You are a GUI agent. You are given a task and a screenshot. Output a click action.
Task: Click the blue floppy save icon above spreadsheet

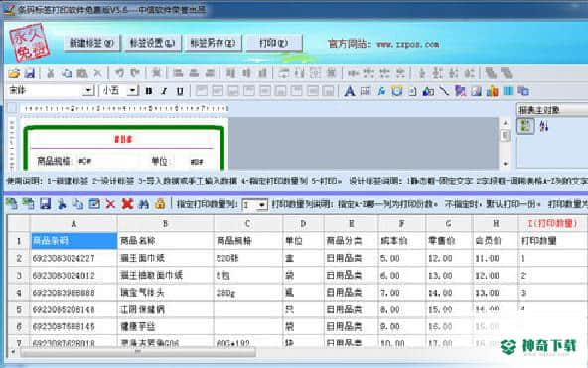pos(45,204)
